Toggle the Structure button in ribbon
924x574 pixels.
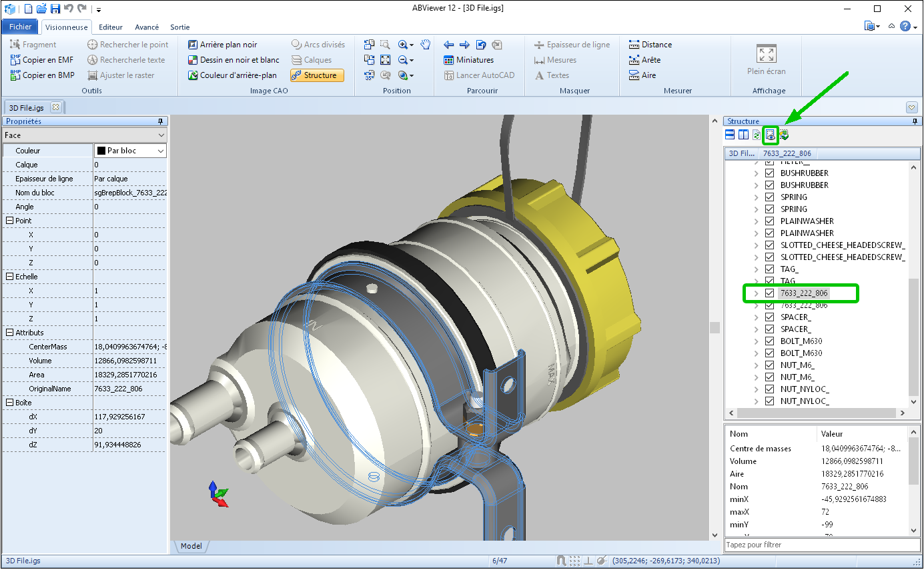[x=317, y=75]
